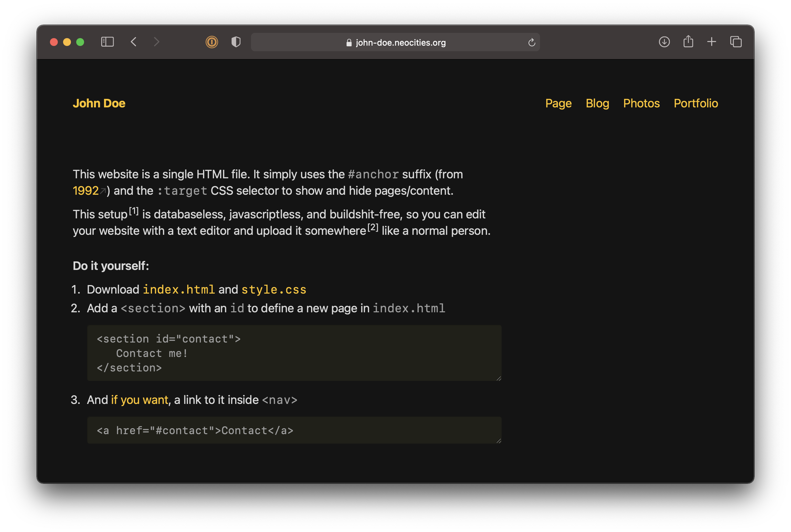
Task: Open the privacy report shield icon
Action: pyautogui.click(x=236, y=42)
